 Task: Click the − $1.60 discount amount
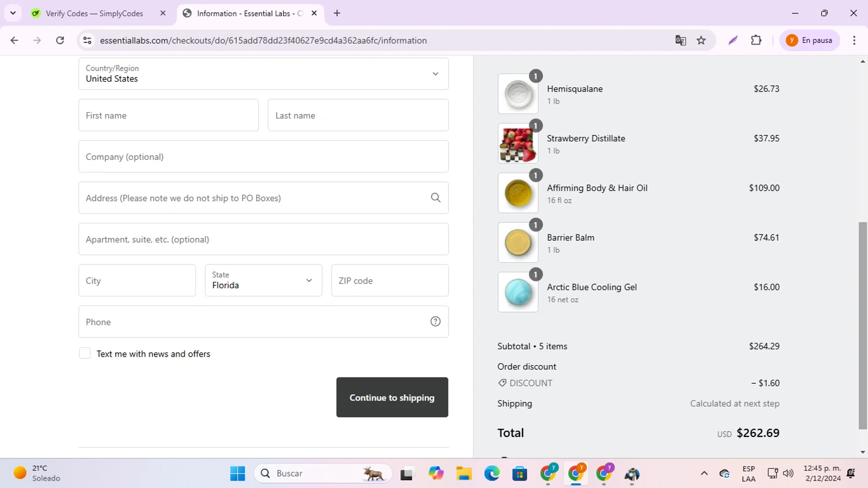tap(765, 383)
